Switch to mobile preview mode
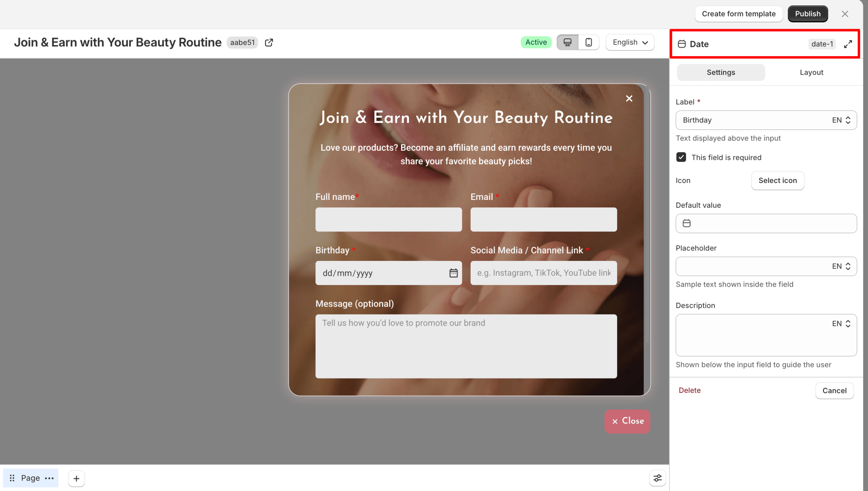 [589, 42]
